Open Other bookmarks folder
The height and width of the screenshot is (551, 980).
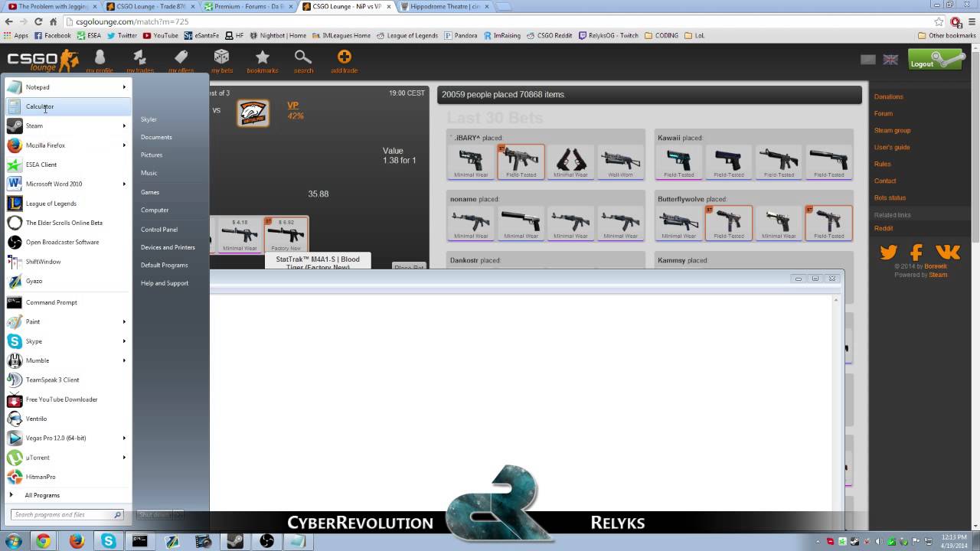coord(946,35)
